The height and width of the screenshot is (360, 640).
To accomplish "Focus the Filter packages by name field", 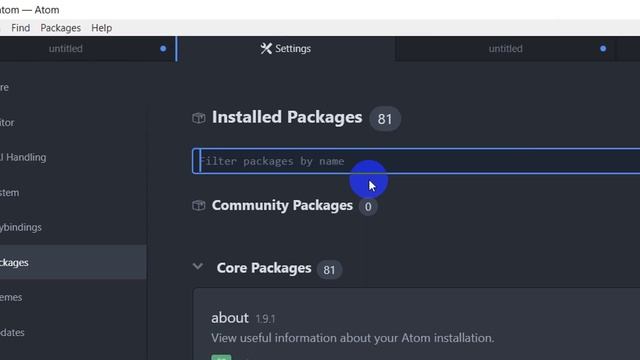I will tap(416, 161).
